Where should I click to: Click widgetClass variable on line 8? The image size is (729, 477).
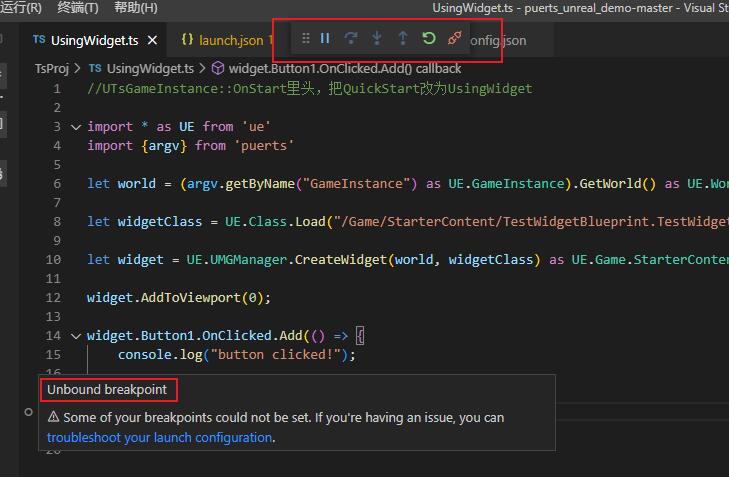159,222
